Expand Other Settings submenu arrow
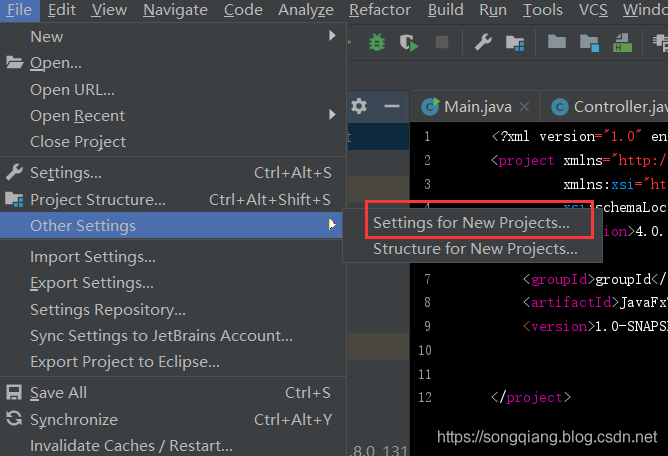 (x=331, y=225)
